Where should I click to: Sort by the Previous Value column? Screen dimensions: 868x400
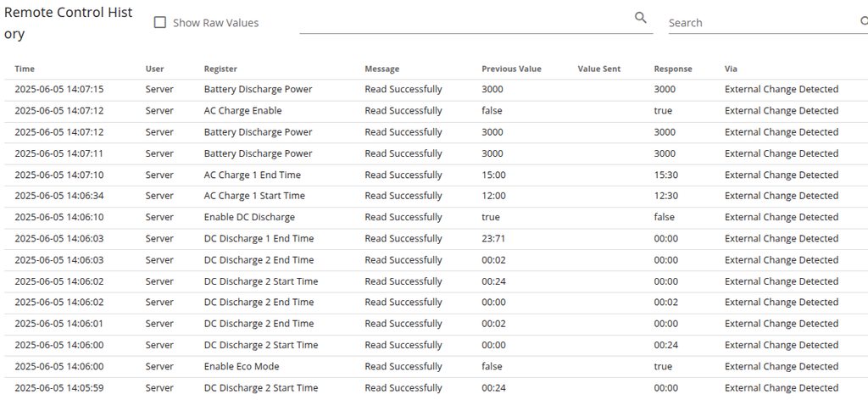[511, 69]
